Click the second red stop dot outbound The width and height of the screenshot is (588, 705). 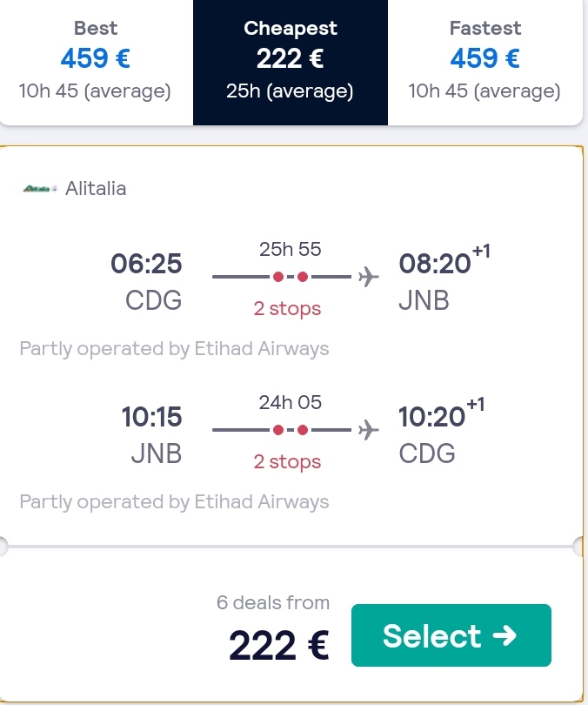303,277
